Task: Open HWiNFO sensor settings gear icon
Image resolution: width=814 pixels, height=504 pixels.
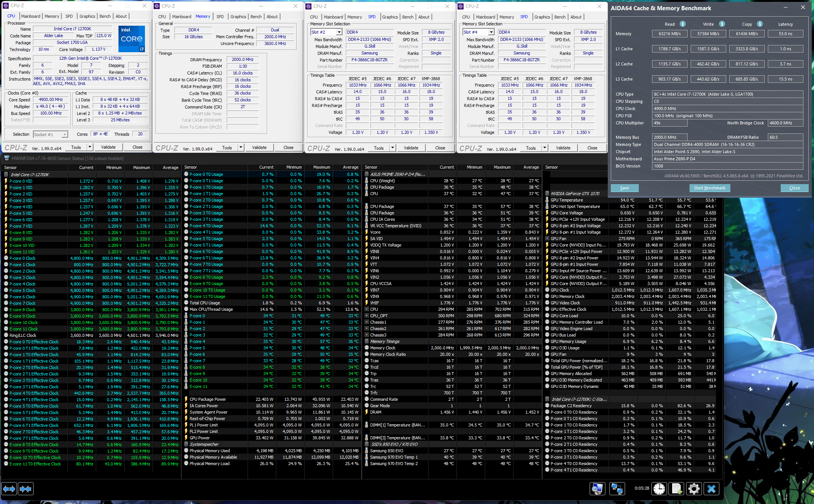Action: (694, 489)
